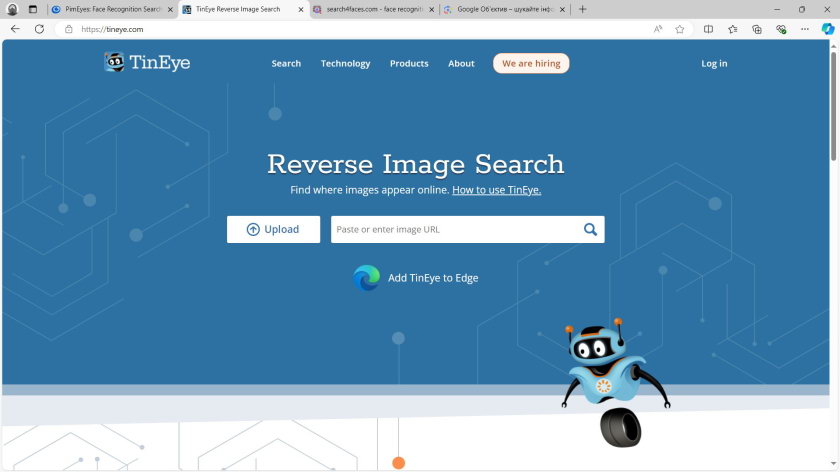This screenshot has height=472, width=840.
Task: Add this page to favorites with the star icon
Action: [x=680, y=29]
